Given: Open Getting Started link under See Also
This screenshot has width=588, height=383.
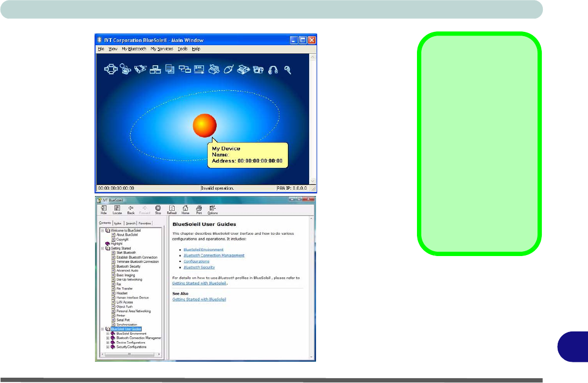Looking at the screenshot, I should (199, 300).
